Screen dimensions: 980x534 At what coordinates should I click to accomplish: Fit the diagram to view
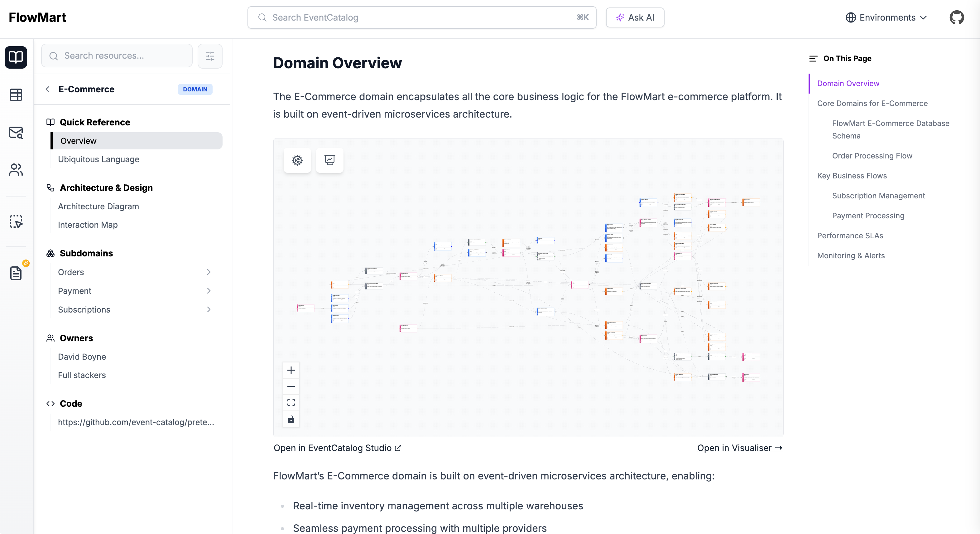[291, 403]
